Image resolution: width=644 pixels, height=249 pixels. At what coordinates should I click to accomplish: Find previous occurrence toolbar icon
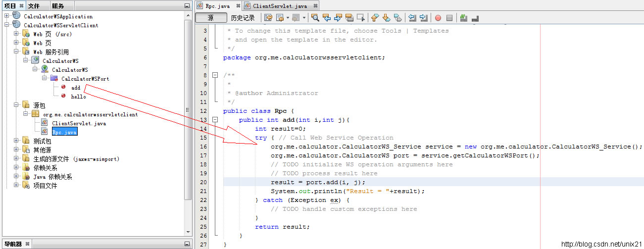tap(327, 18)
